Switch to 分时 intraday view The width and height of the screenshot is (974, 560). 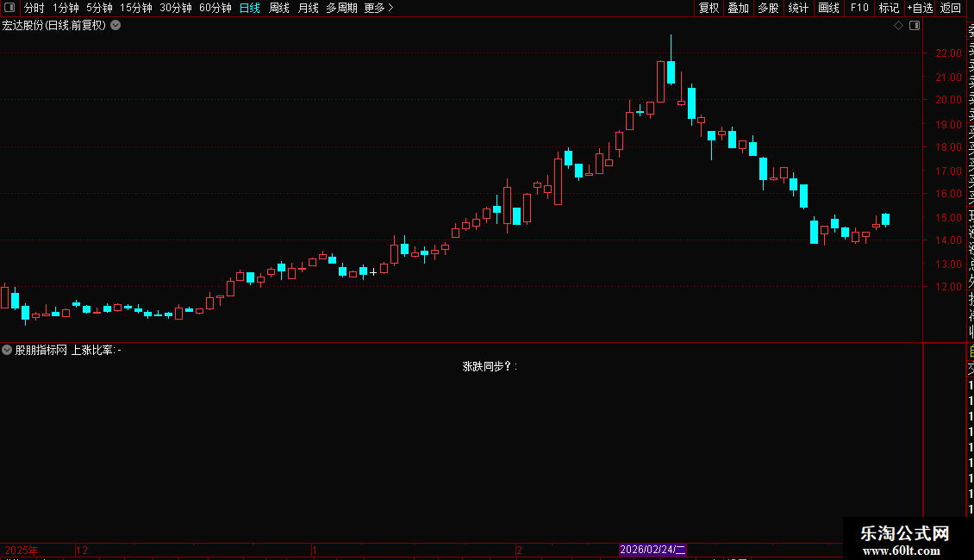click(34, 8)
